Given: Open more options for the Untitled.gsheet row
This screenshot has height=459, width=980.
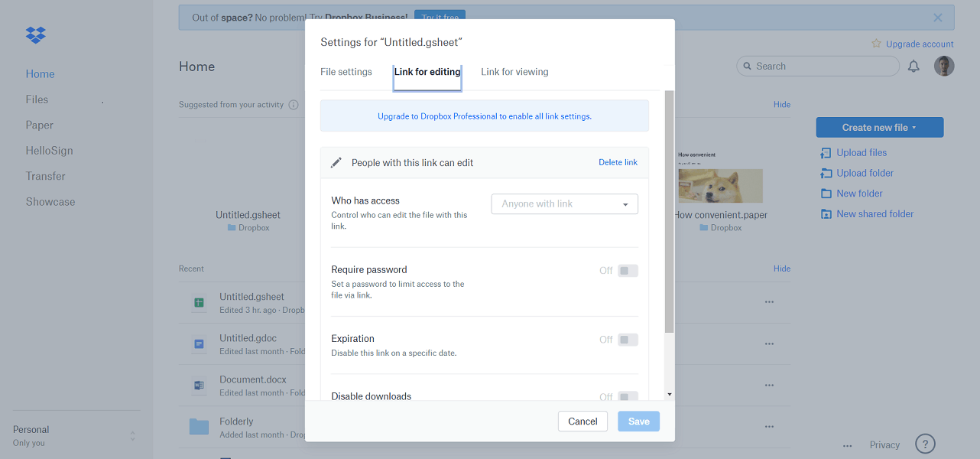Looking at the screenshot, I should (770, 302).
